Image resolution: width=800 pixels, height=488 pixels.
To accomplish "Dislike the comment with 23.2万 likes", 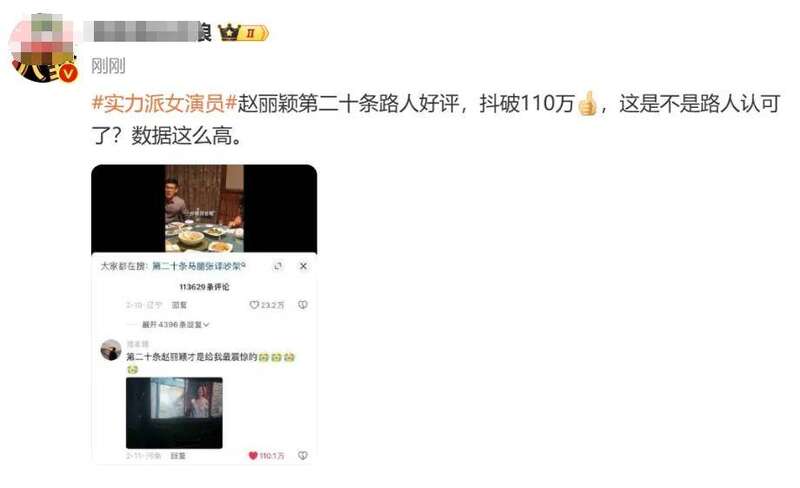I will coord(303,305).
